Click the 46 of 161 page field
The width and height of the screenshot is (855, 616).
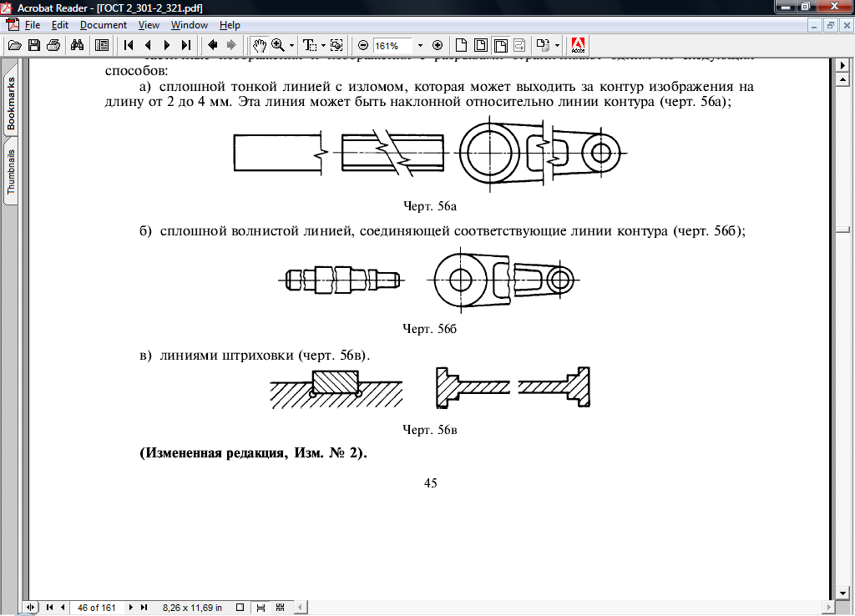pyautogui.click(x=97, y=608)
